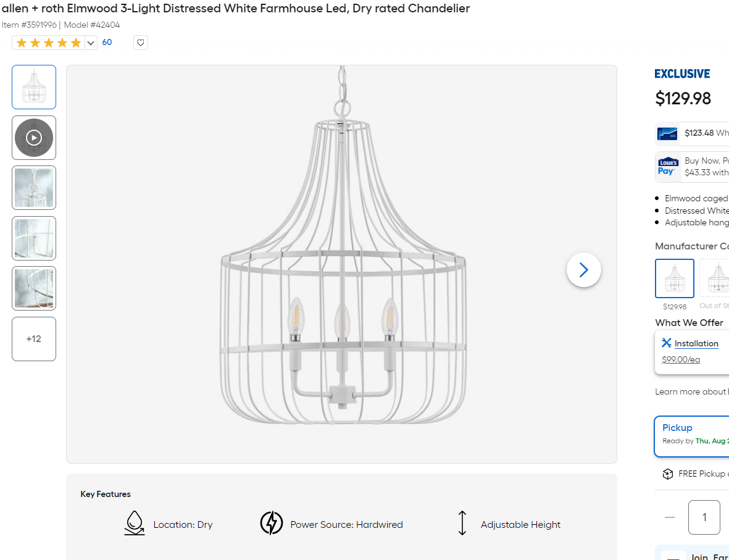Click the Lowe's Pay logo icon
729x560 pixels.
[668, 166]
